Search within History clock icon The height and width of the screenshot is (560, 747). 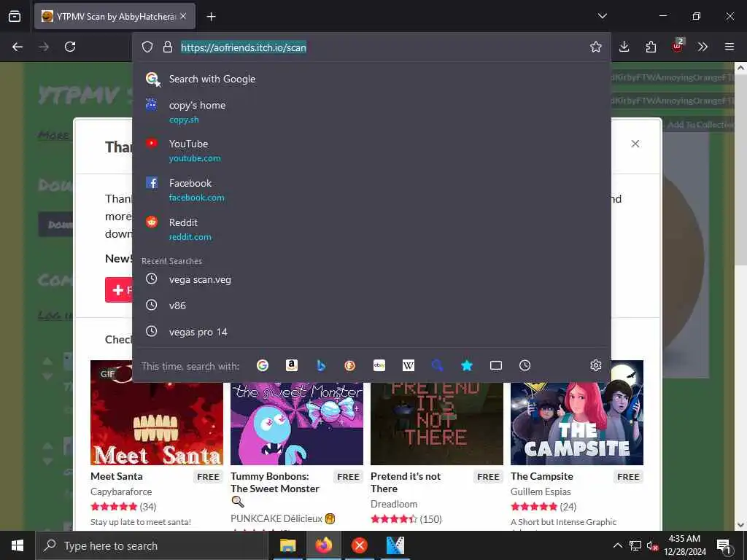[525, 365]
